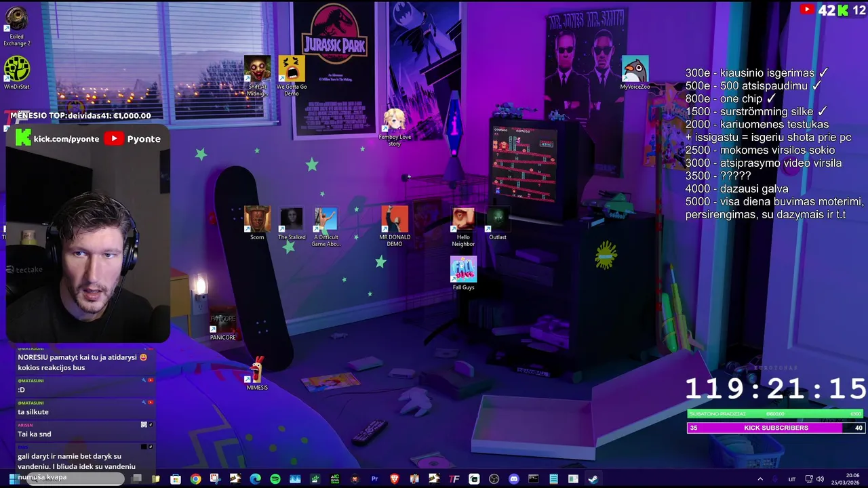Viewport: 868px width, 488px height.
Task: Click the chat message 'Tai ka snd'
Action: click(x=35, y=434)
